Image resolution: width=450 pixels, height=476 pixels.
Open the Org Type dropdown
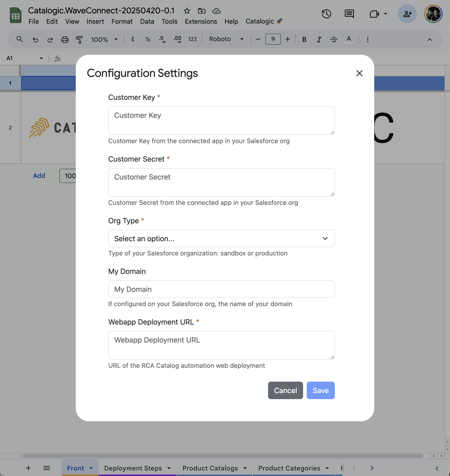tap(221, 238)
